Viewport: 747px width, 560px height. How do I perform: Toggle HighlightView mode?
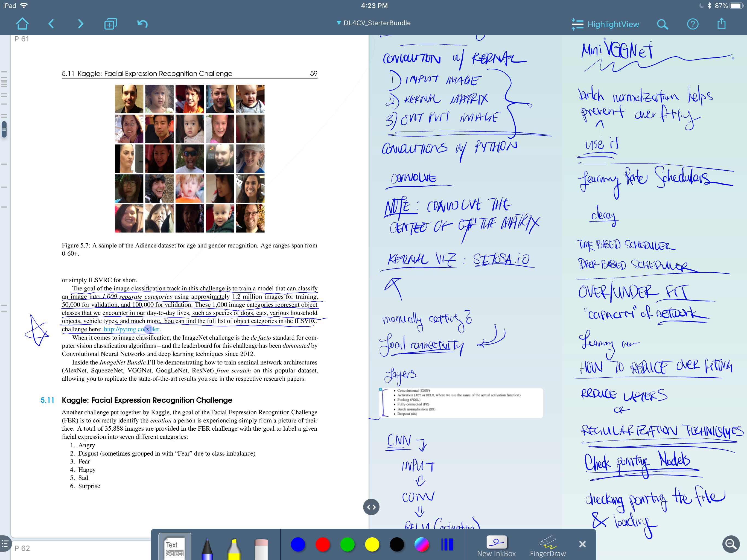605,24
